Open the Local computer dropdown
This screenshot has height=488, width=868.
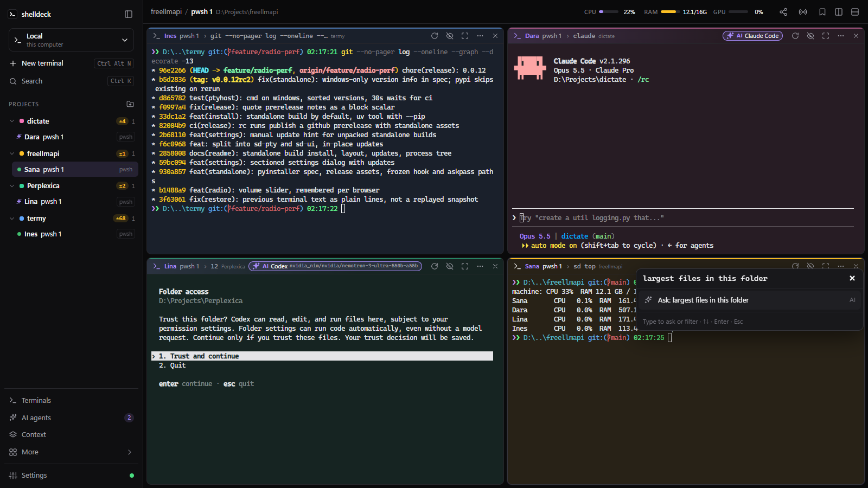71,40
